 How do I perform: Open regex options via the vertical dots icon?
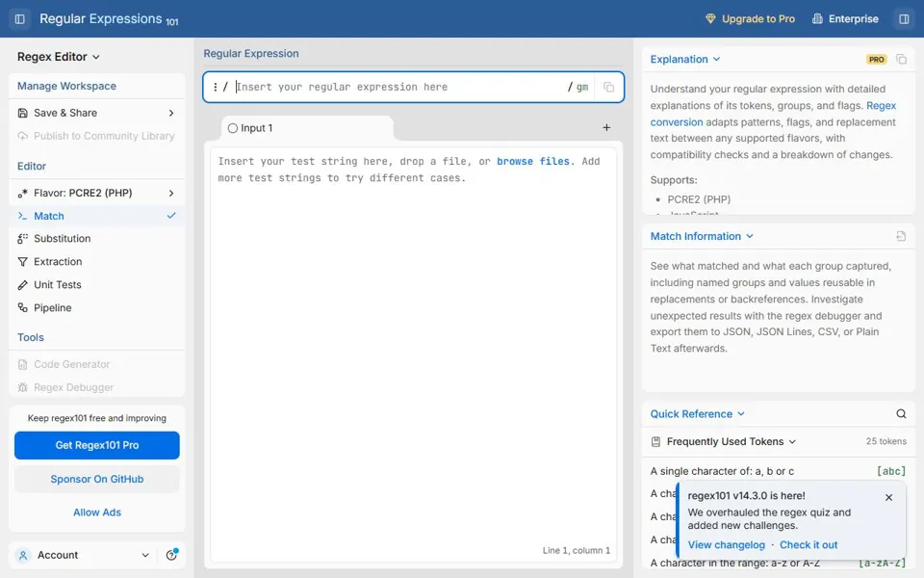pyautogui.click(x=215, y=87)
